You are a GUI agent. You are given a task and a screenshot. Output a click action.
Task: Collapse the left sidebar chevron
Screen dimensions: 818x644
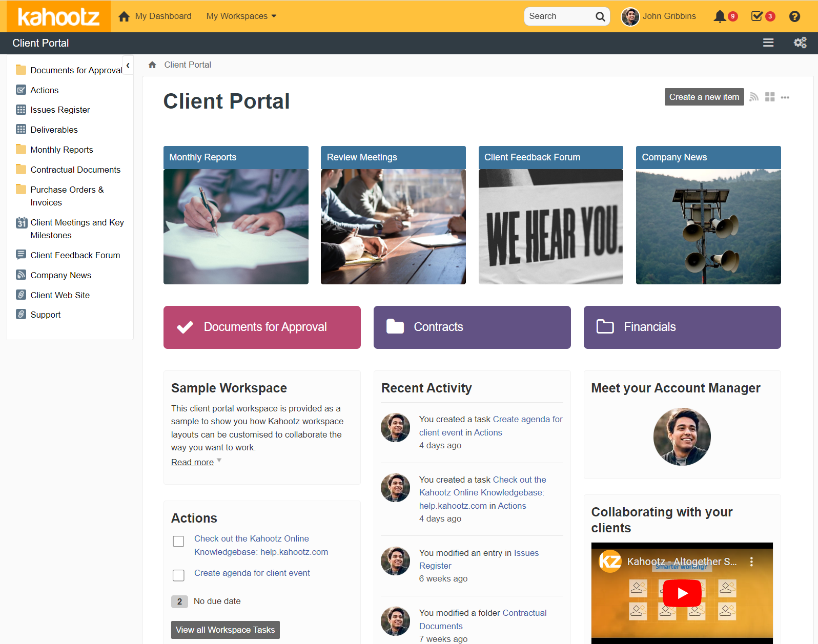(x=128, y=66)
